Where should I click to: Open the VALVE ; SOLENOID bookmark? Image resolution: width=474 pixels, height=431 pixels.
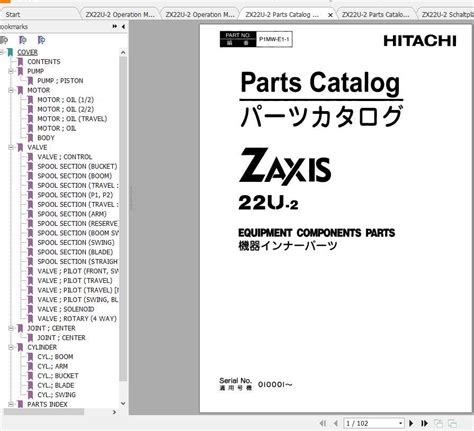[66, 309]
